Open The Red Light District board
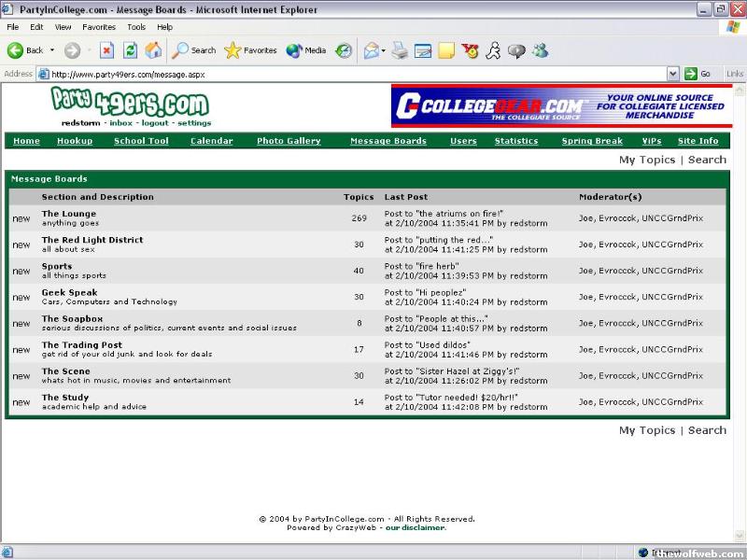This screenshot has height=560, width=747. click(x=92, y=240)
